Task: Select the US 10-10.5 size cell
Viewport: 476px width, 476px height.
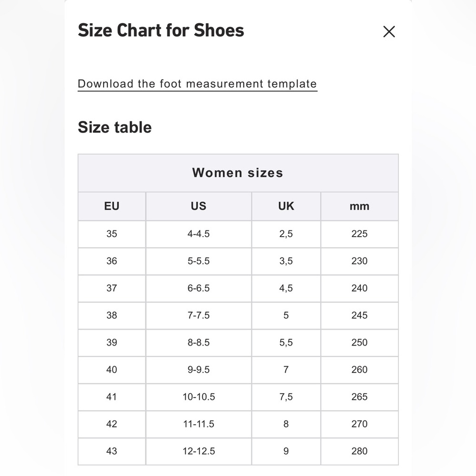Action: coord(198,397)
